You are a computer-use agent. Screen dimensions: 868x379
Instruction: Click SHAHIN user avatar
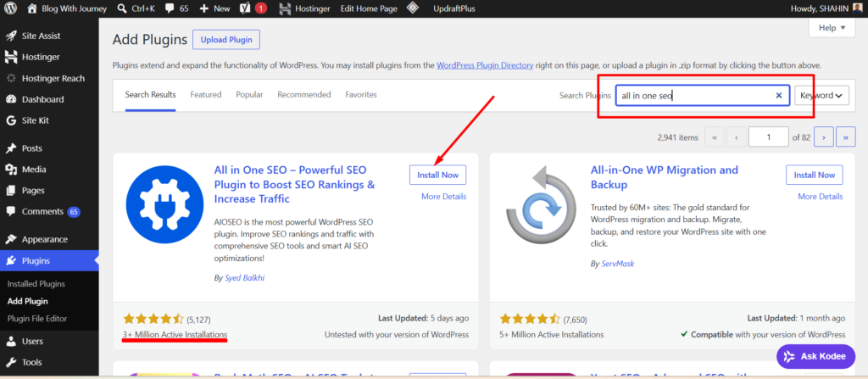[x=858, y=8]
